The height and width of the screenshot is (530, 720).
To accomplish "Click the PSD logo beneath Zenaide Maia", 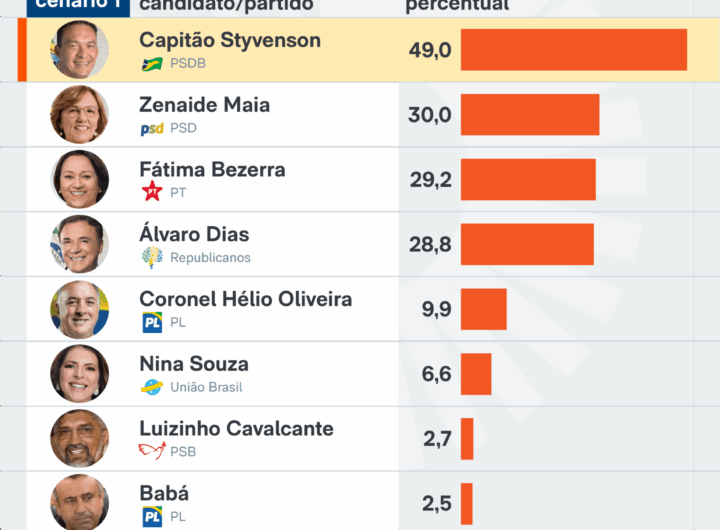I will tap(152, 128).
